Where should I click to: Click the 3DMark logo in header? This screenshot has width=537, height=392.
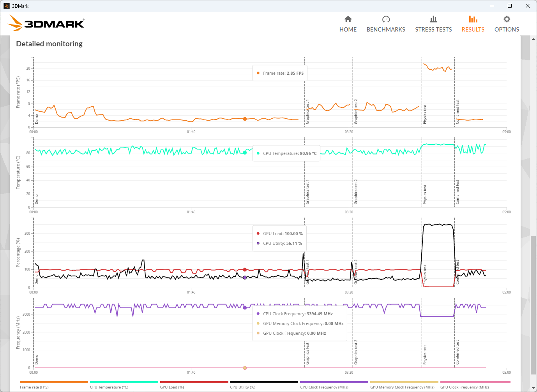(46, 23)
